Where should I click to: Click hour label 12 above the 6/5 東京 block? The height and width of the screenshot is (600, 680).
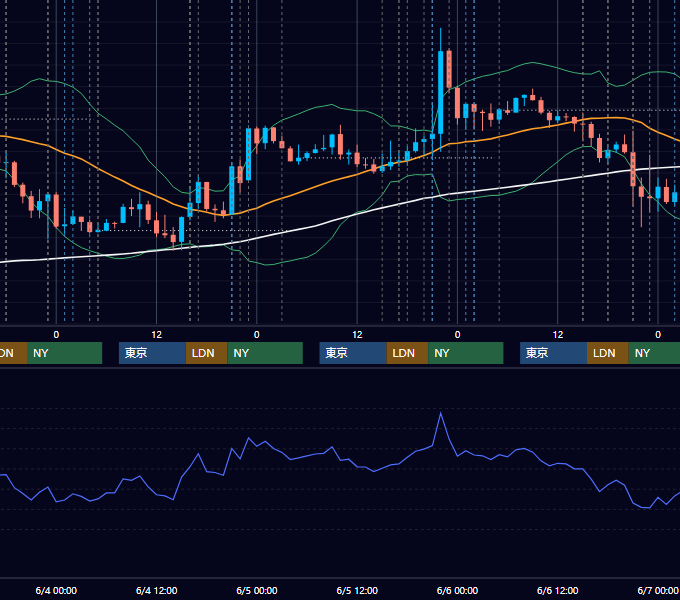tap(357, 335)
